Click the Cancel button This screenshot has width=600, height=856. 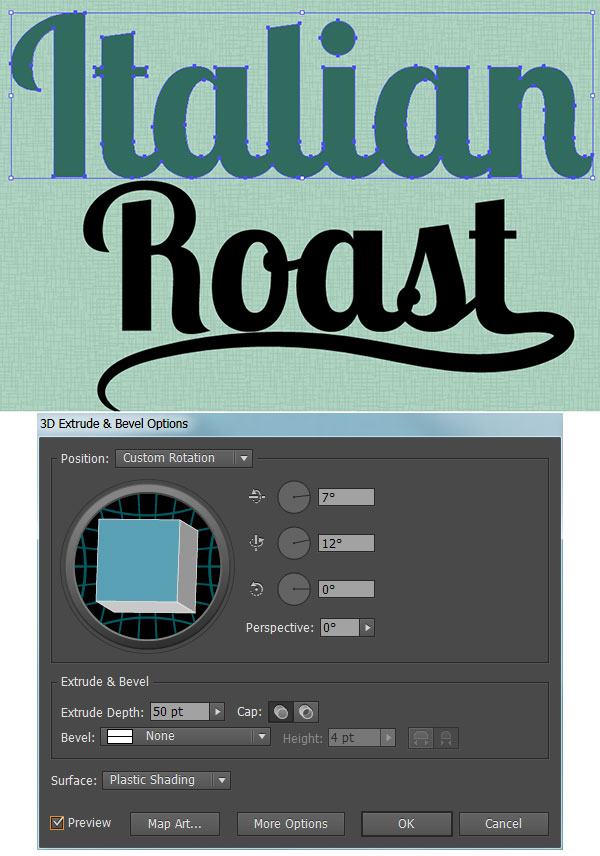coord(503,824)
